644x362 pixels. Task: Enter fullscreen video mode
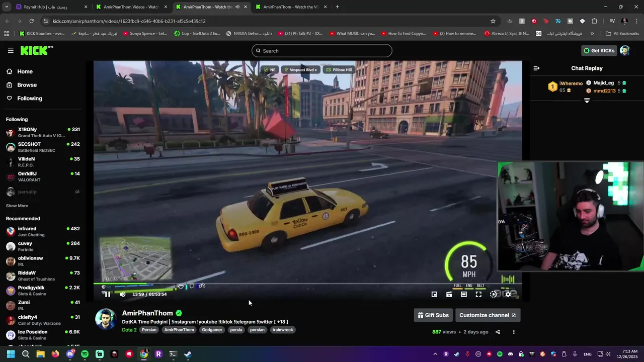pos(478,295)
